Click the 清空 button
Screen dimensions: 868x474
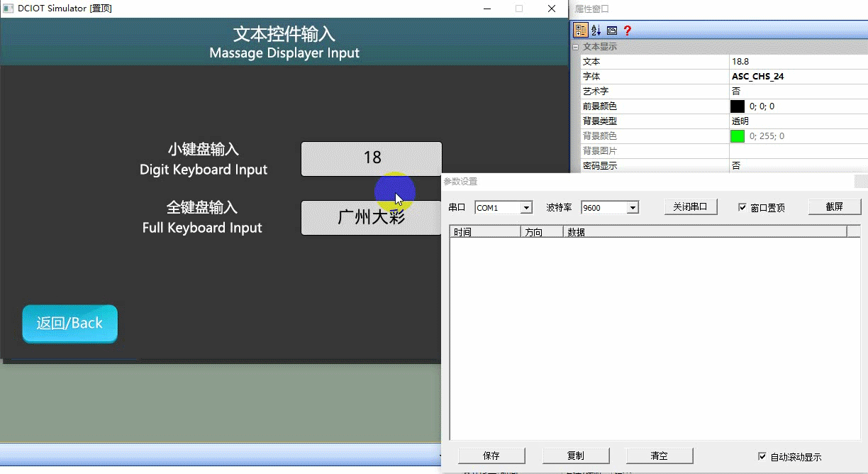coord(660,456)
